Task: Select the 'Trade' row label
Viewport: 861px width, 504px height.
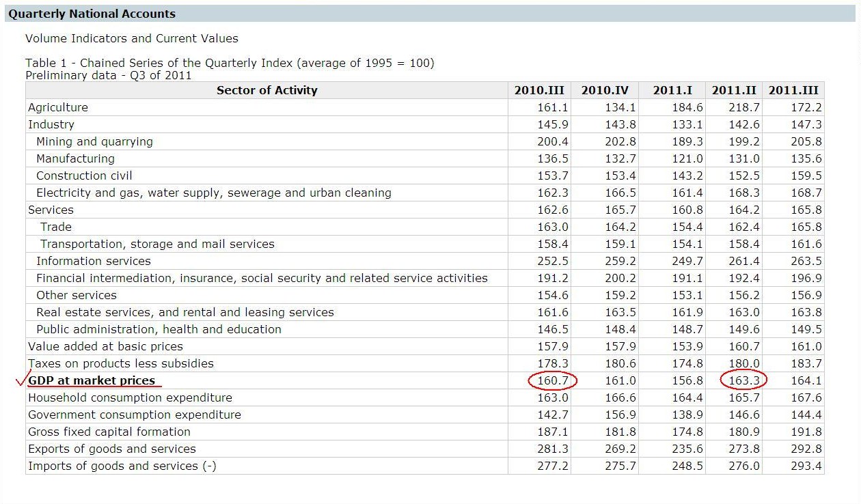Action: (x=56, y=227)
